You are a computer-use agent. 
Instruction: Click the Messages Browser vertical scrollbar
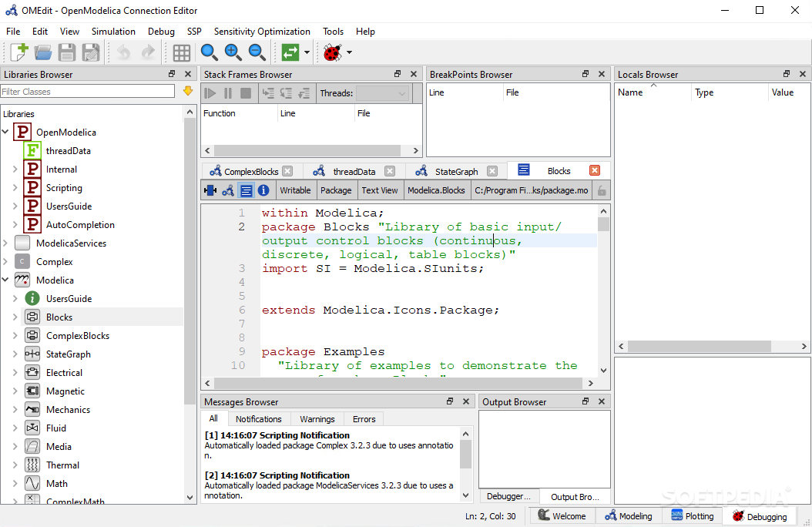point(465,454)
